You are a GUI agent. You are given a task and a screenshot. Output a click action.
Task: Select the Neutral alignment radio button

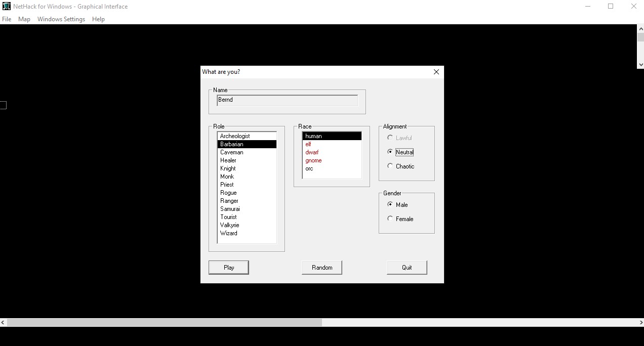[390, 152]
